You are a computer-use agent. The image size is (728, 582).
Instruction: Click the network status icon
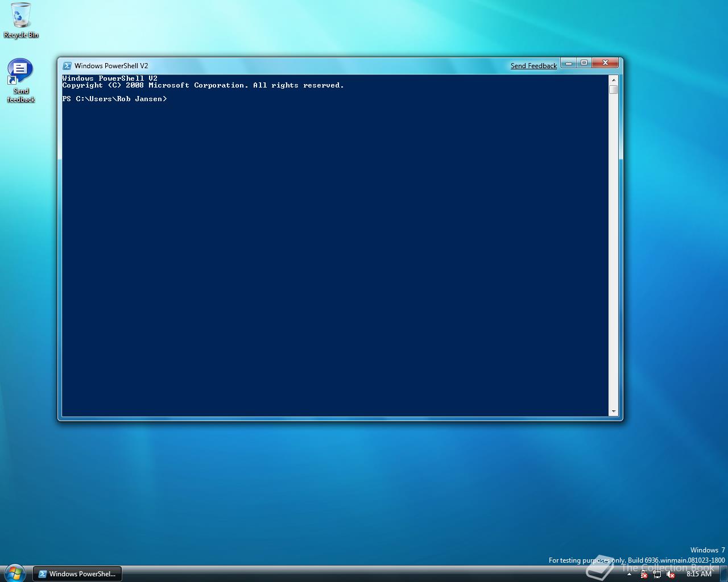[x=657, y=574]
